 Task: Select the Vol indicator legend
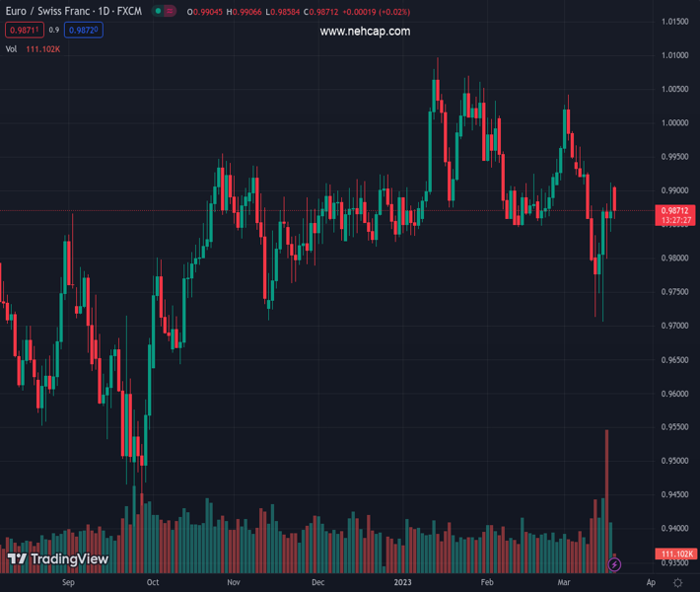[x=12, y=48]
